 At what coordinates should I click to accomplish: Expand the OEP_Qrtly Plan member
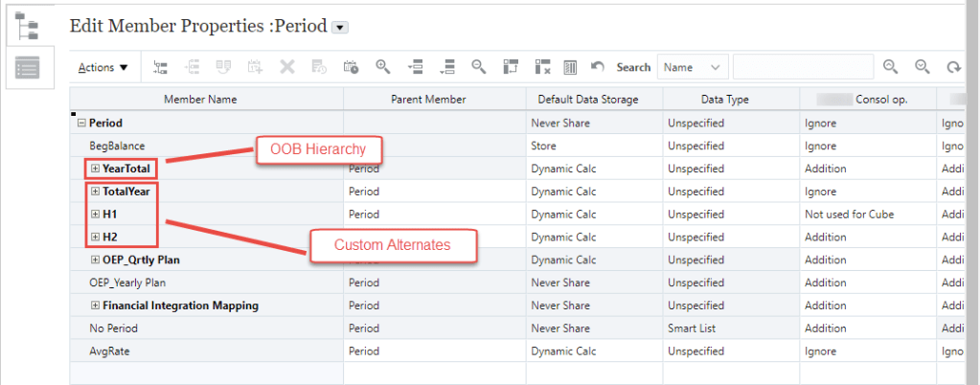click(95, 260)
